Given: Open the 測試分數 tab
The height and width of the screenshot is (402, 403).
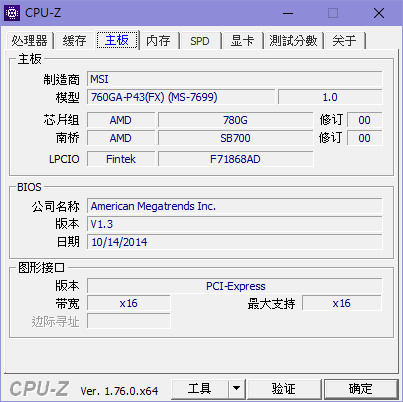Looking at the screenshot, I should 293,41.
